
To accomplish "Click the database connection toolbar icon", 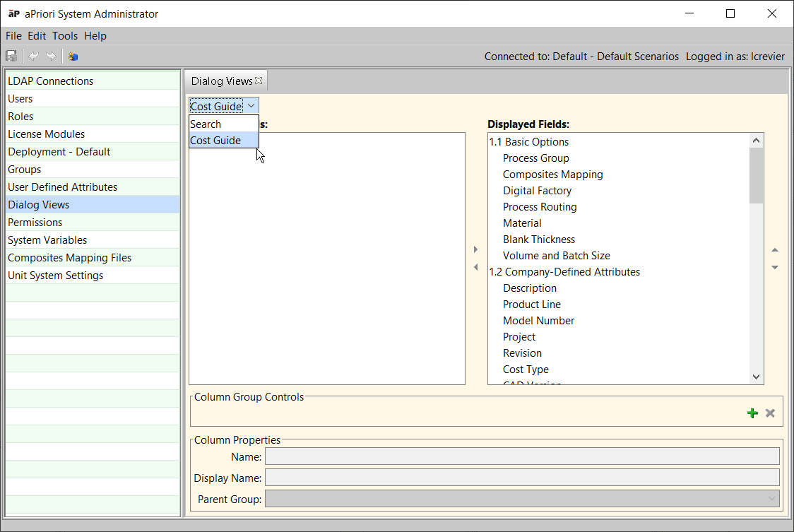I will coord(73,57).
